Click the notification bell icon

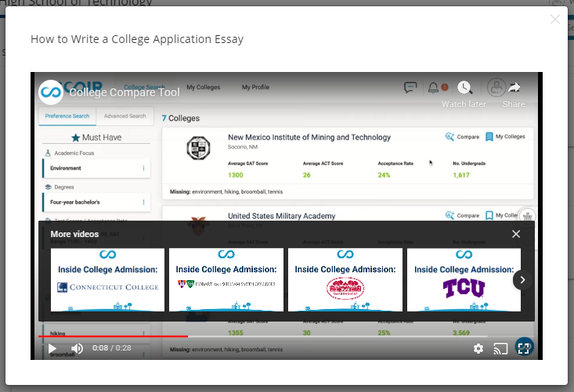(x=433, y=88)
